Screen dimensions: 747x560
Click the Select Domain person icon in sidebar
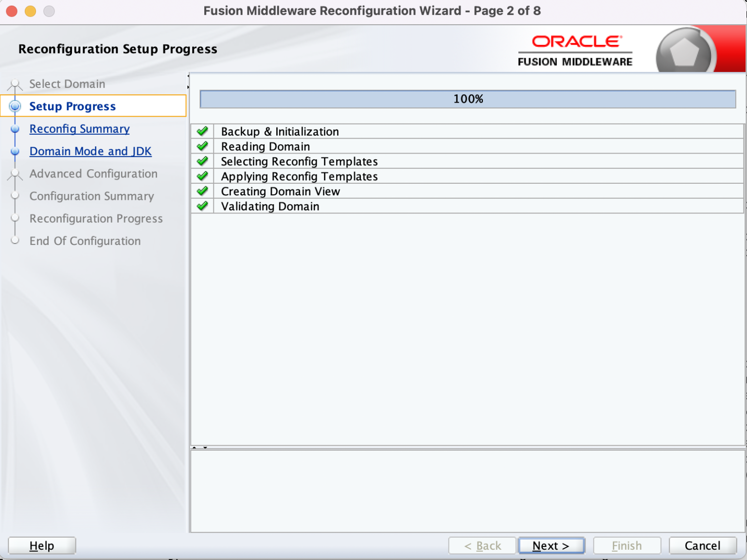(15, 84)
